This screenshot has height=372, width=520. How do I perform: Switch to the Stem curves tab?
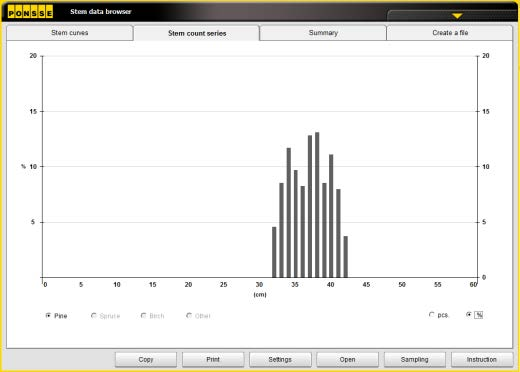[x=70, y=33]
